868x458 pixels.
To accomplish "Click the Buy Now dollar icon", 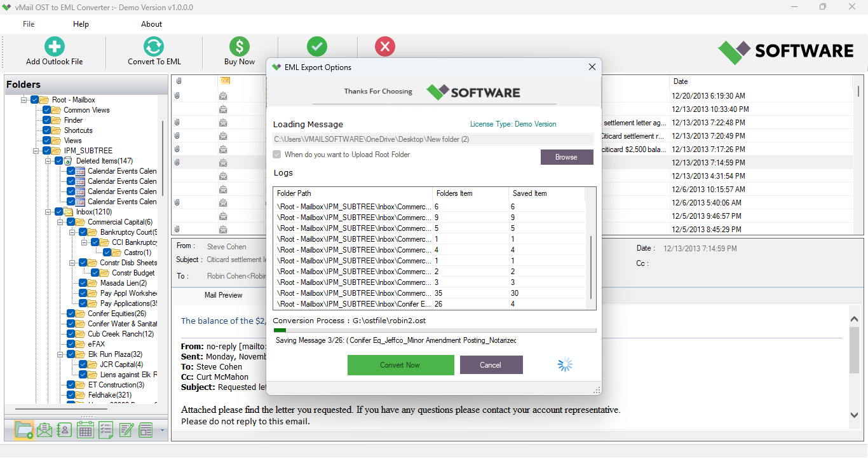I will pos(239,46).
